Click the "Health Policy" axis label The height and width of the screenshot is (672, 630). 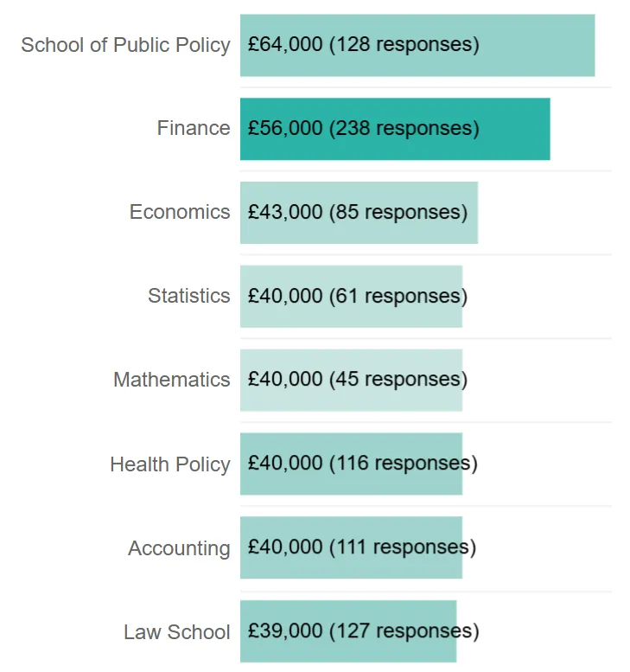(x=169, y=465)
